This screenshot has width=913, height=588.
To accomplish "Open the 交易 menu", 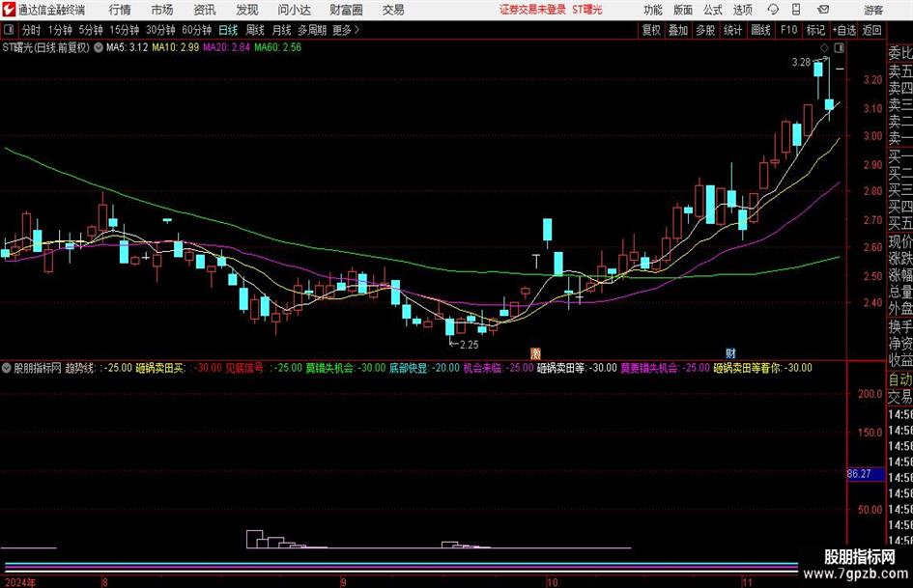I will pyautogui.click(x=393, y=10).
